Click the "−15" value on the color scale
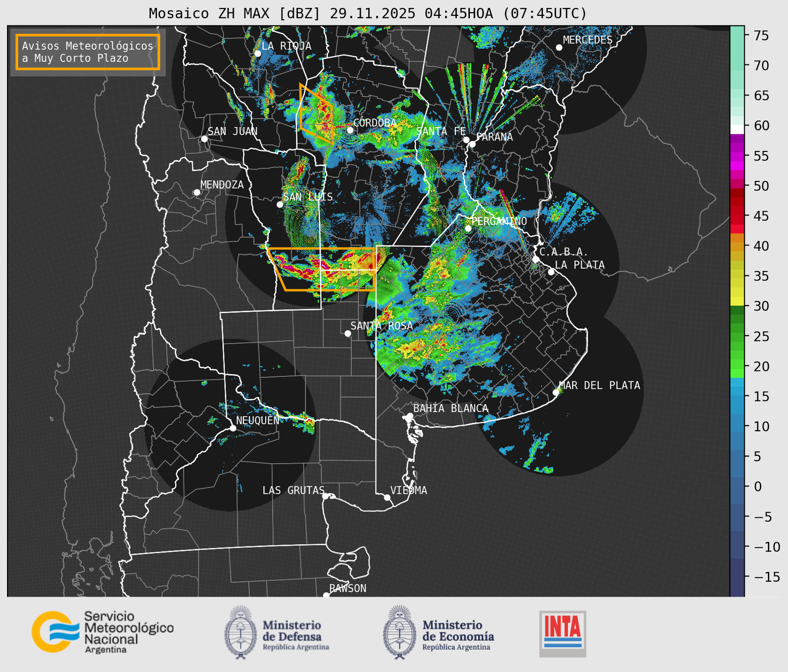Screen dimensions: 788x672 [x=767, y=577]
